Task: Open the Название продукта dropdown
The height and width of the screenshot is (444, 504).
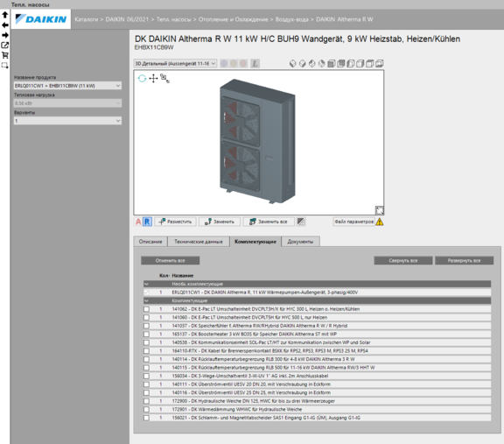Action: coord(67,86)
